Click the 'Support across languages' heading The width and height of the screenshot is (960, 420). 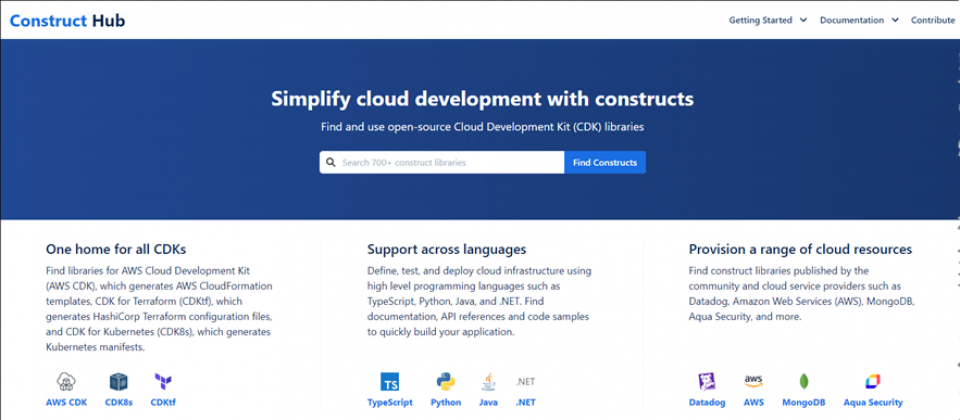point(446,249)
